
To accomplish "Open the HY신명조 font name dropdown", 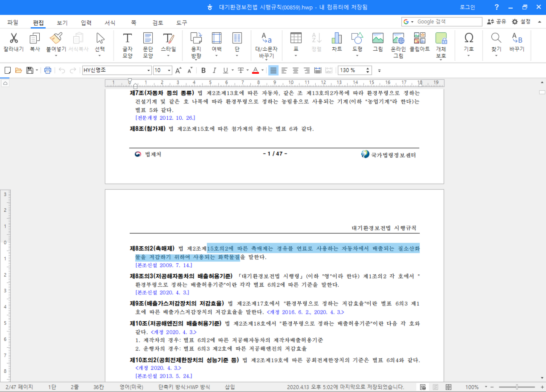I will 149,70.
